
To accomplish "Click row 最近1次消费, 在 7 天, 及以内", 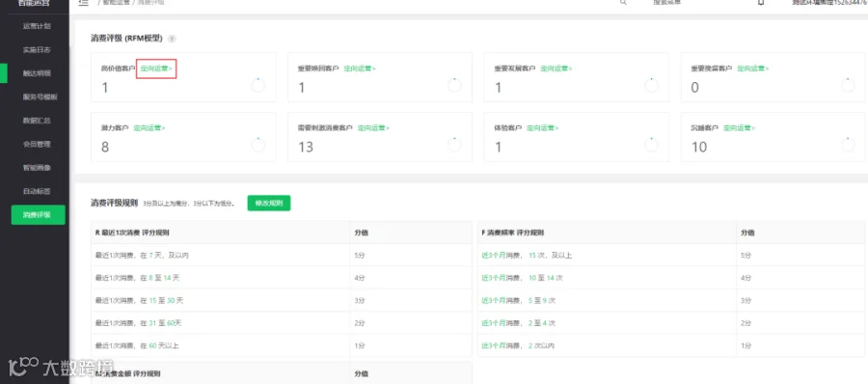I will point(282,256).
